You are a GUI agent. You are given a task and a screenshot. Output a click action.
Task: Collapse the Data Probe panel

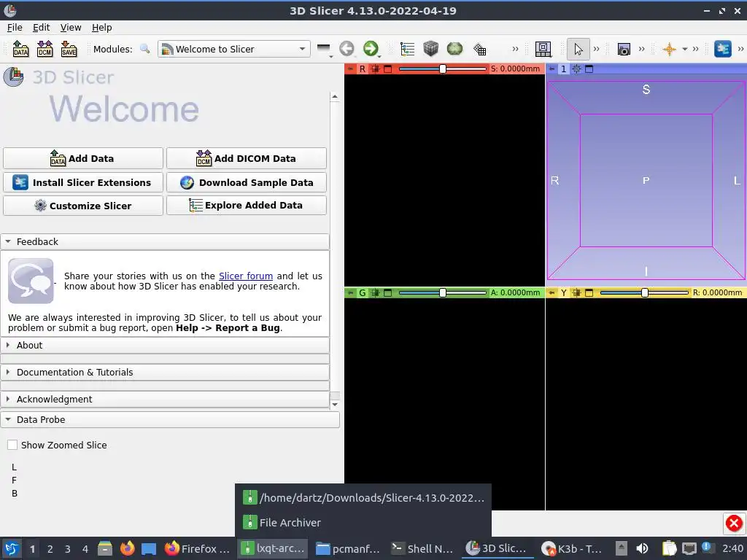coord(170,419)
